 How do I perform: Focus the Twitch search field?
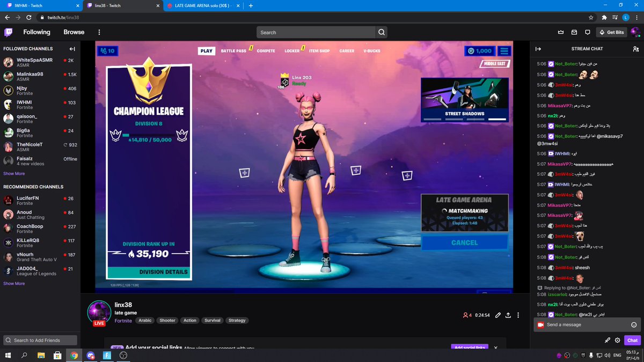point(316,32)
